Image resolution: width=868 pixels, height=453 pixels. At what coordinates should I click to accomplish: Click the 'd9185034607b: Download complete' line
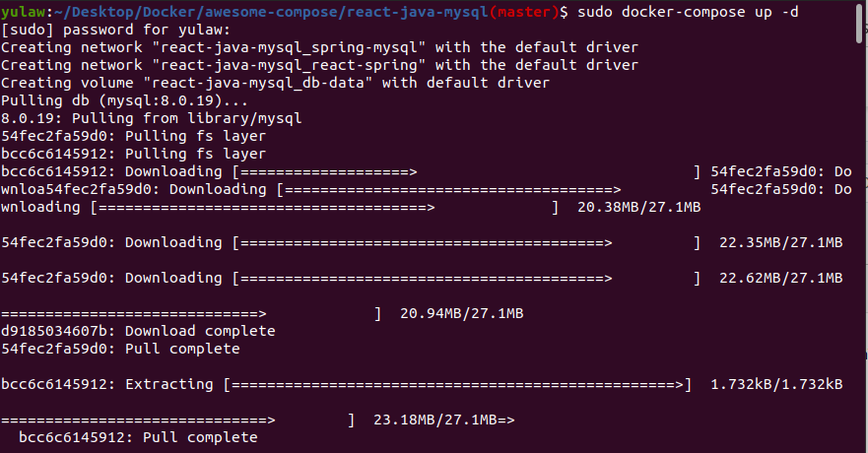point(138,331)
